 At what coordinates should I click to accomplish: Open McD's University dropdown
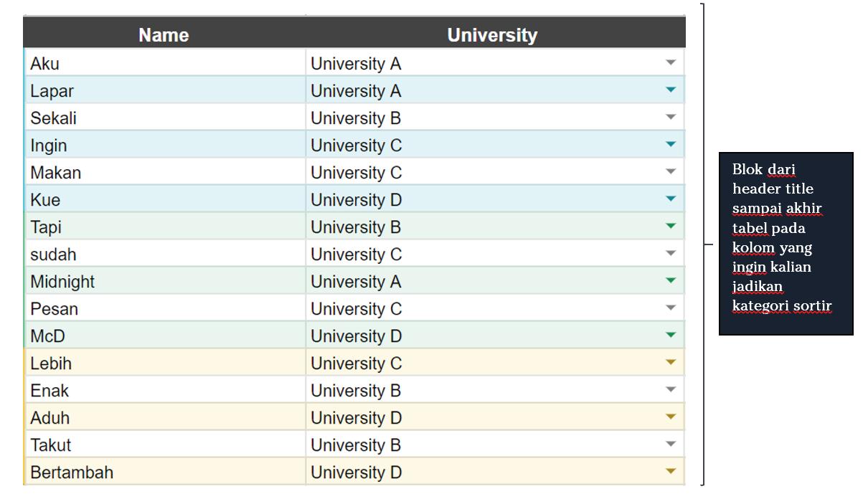click(x=671, y=336)
